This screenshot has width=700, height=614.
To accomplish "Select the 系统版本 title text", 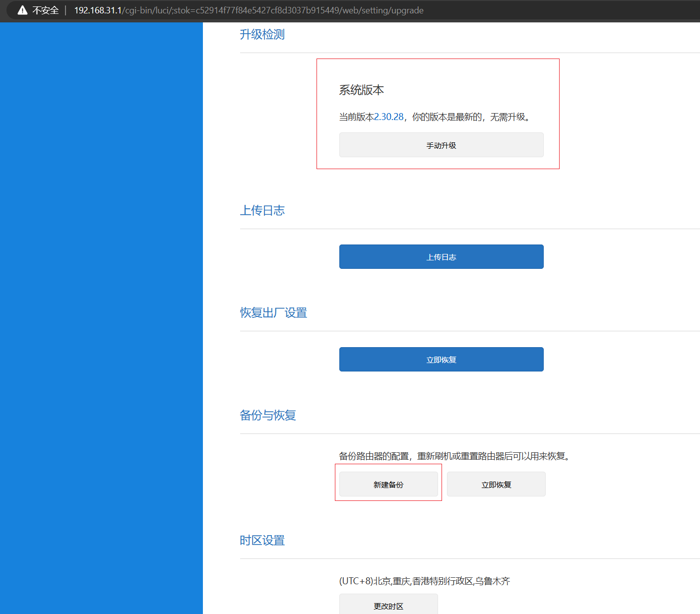I will pos(361,90).
